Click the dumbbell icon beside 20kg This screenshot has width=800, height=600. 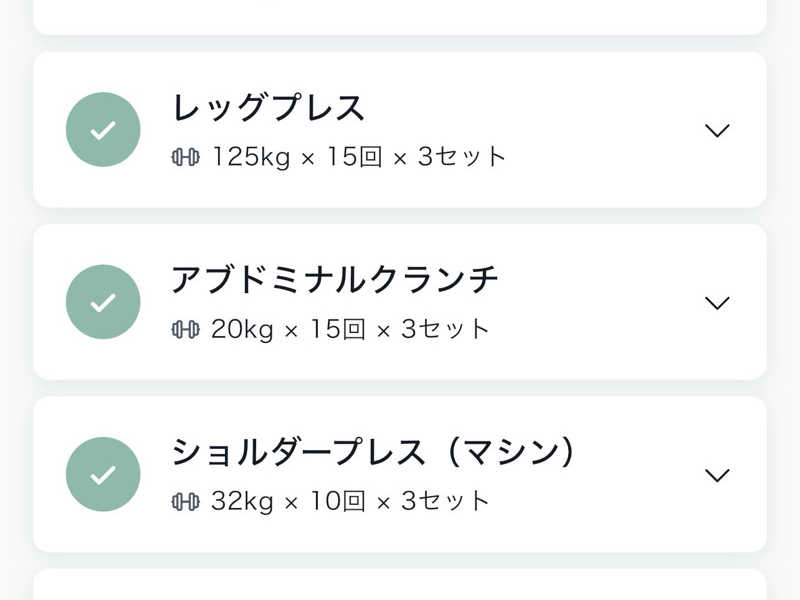click(x=185, y=329)
